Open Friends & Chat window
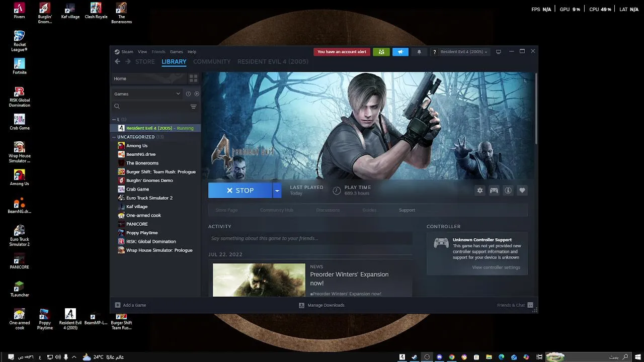This screenshot has width=644, height=362. 515,305
